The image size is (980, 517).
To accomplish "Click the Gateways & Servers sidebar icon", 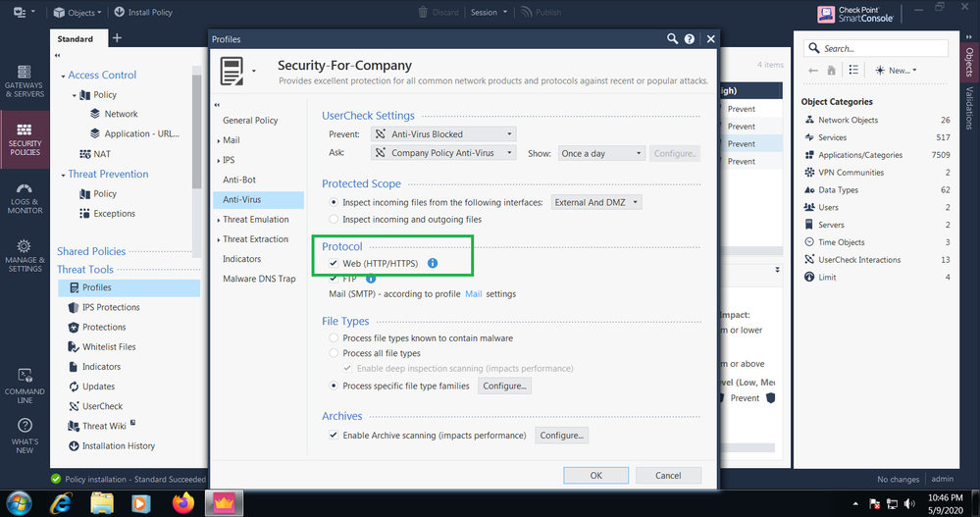I will [x=24, y=78].
